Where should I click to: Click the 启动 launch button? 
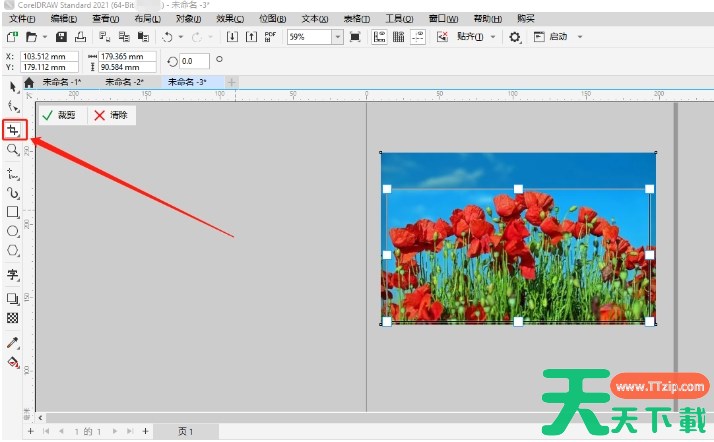551,37
